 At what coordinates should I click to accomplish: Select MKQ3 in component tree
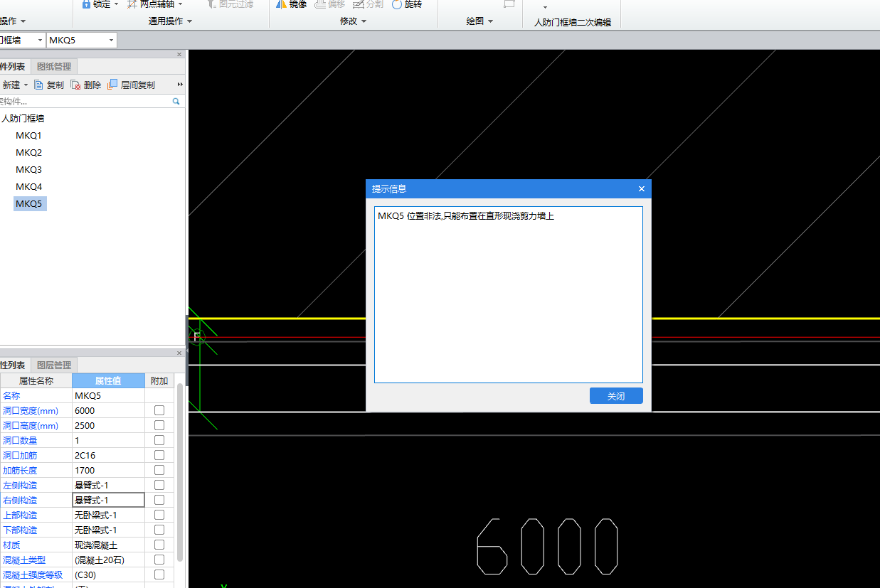point(29,169)
